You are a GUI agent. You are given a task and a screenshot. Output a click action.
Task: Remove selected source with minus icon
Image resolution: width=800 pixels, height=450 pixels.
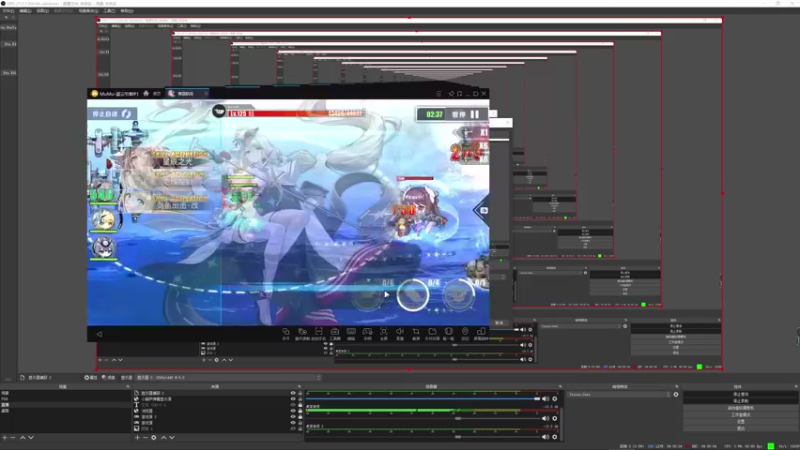click(x=145, y=438)
